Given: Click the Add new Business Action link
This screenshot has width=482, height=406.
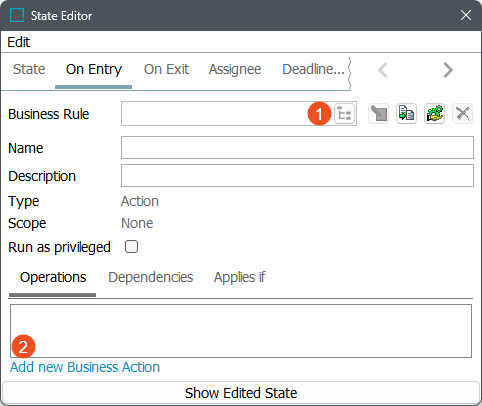Looking at the screenshot, I should (x=85, y=367).
